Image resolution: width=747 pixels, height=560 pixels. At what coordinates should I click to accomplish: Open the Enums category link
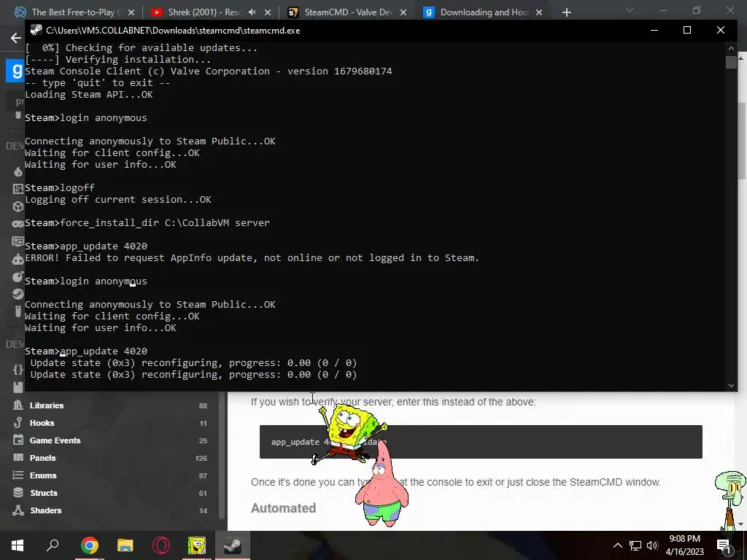point(43,475)
